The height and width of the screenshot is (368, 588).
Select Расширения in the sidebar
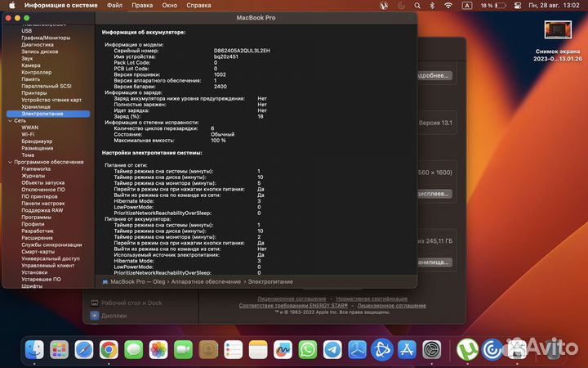coord(37,238)
